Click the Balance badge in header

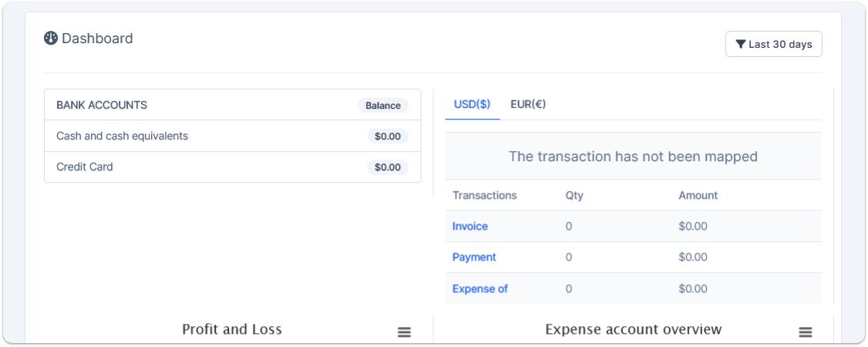383,106
